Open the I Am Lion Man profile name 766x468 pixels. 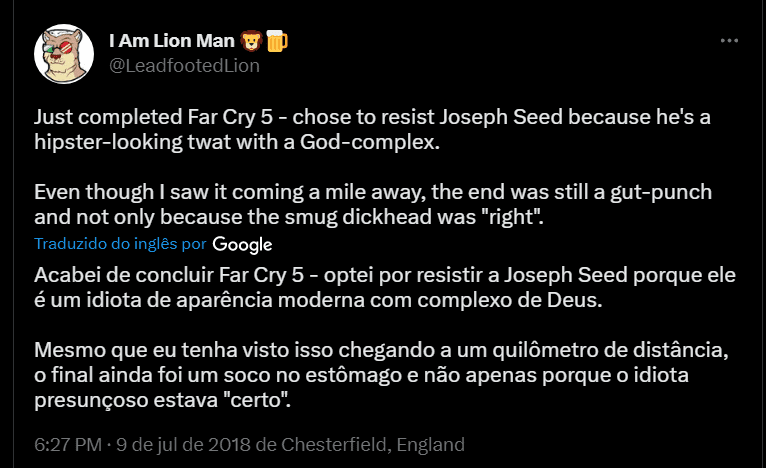coord(171,41)
